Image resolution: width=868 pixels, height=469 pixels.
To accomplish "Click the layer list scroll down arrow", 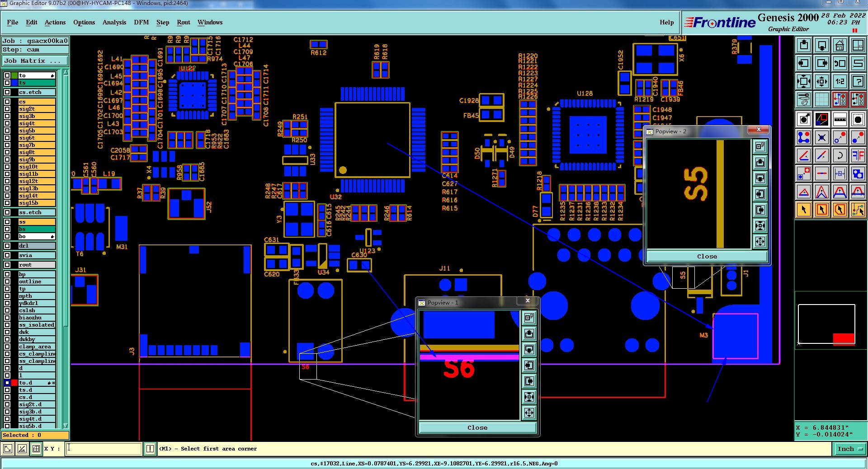I will tap(66, 426).
